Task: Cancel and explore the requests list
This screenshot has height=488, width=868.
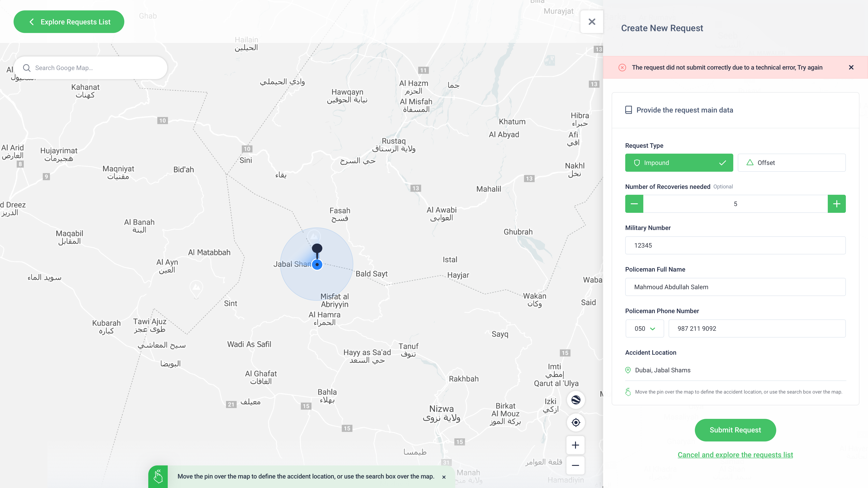Action: click(735, 455)
